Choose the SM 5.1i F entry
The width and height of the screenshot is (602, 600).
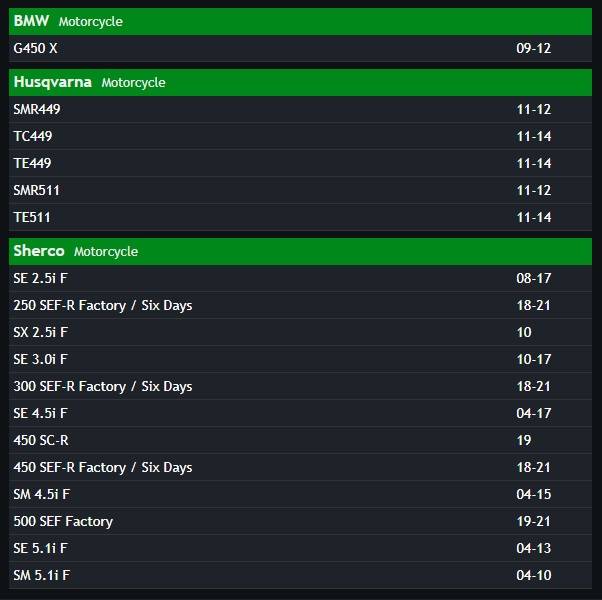coord(300,575)
